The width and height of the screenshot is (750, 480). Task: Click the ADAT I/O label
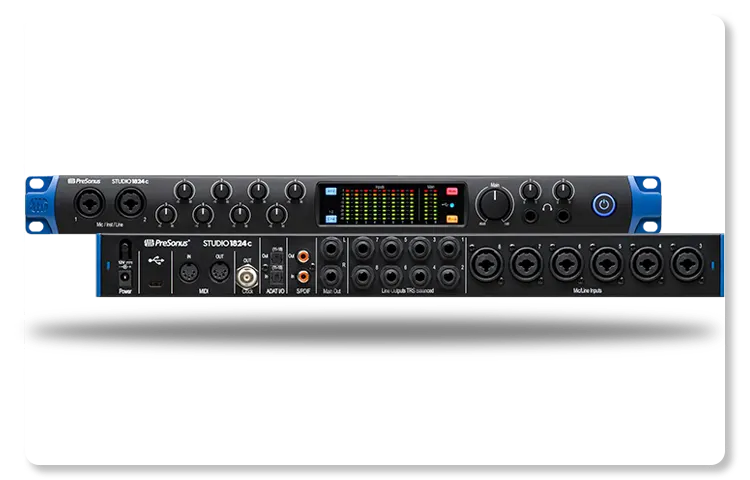pos(275,291)
